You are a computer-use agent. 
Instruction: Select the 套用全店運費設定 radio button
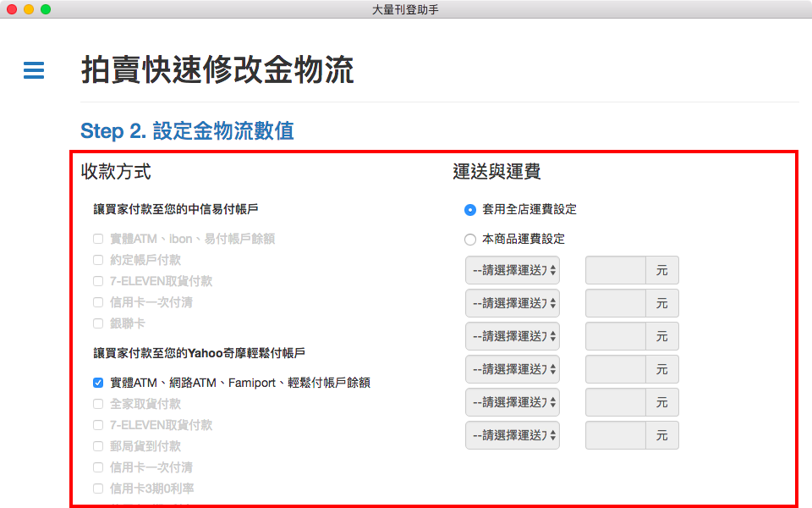click(x=470, y=209)
